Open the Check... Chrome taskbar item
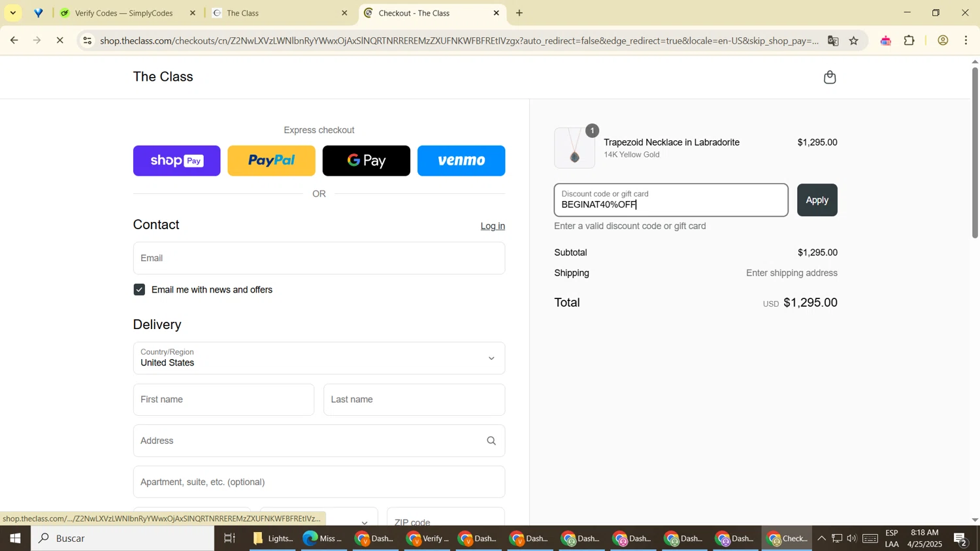Screen dimensions: 980x551 point(787,539)
